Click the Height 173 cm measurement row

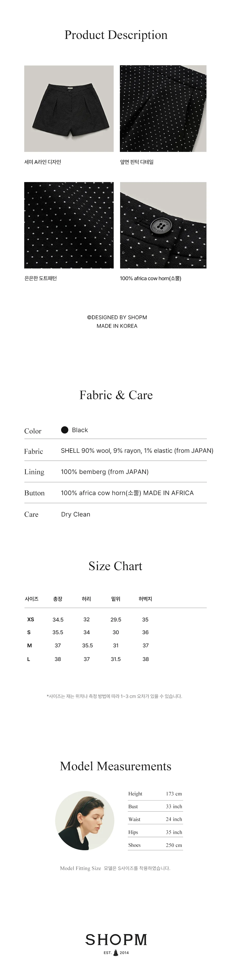155,794
